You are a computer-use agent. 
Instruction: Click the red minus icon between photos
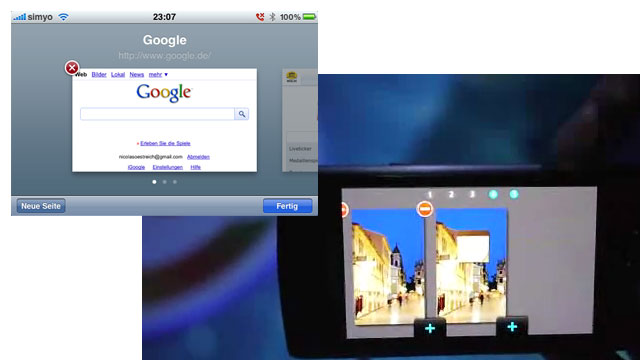click(424, 209)
